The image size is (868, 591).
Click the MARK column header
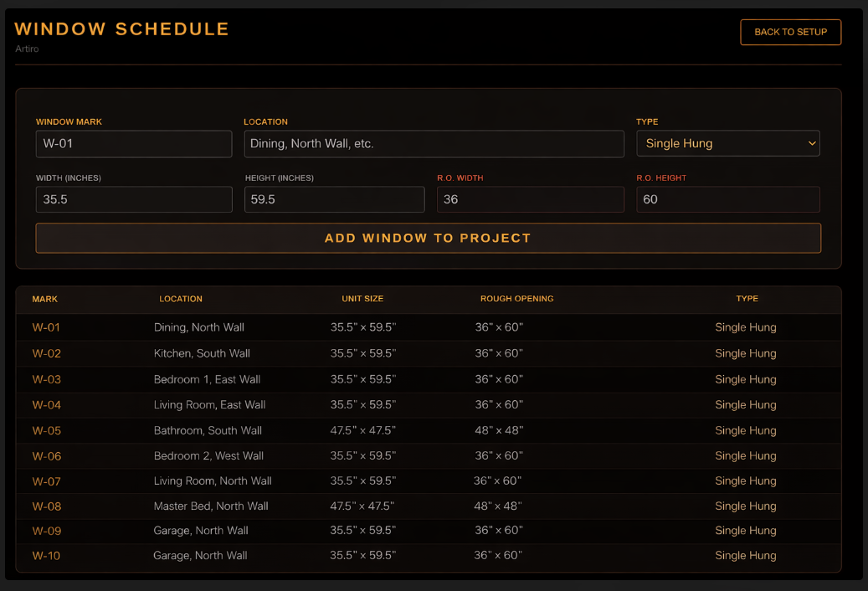(x=44, y=299)
